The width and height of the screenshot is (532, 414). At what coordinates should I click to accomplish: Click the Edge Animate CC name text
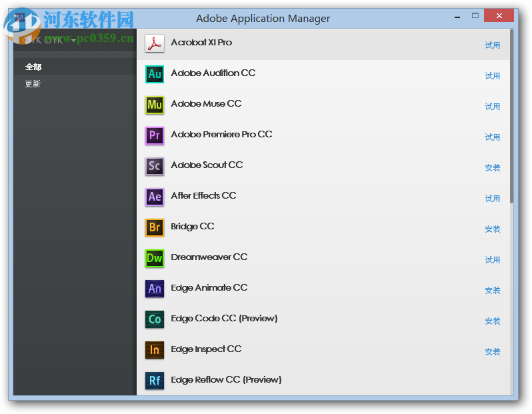209,288
